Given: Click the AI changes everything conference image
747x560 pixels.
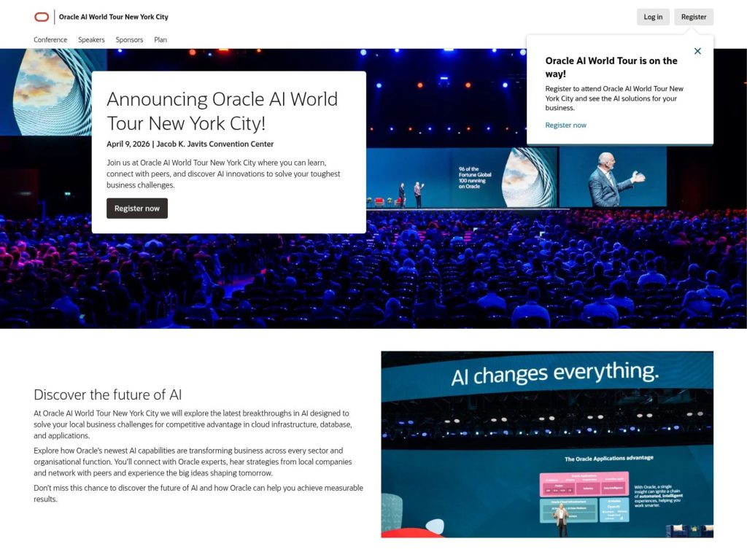Looking at the screenshot, I should pos(547,443).
